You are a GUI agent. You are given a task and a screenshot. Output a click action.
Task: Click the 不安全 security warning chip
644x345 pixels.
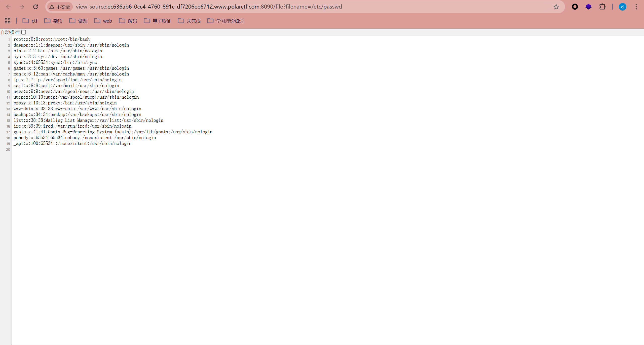click(60, 7)
